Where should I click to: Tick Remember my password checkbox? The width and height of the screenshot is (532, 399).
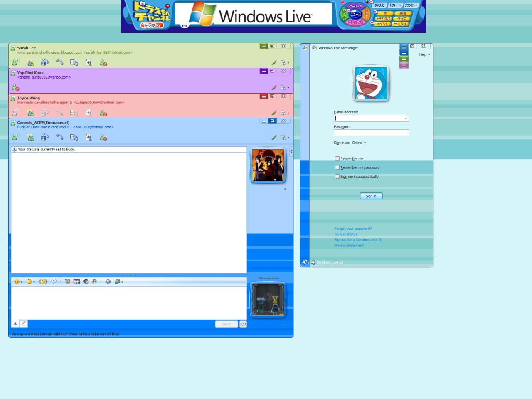[337, 167]
